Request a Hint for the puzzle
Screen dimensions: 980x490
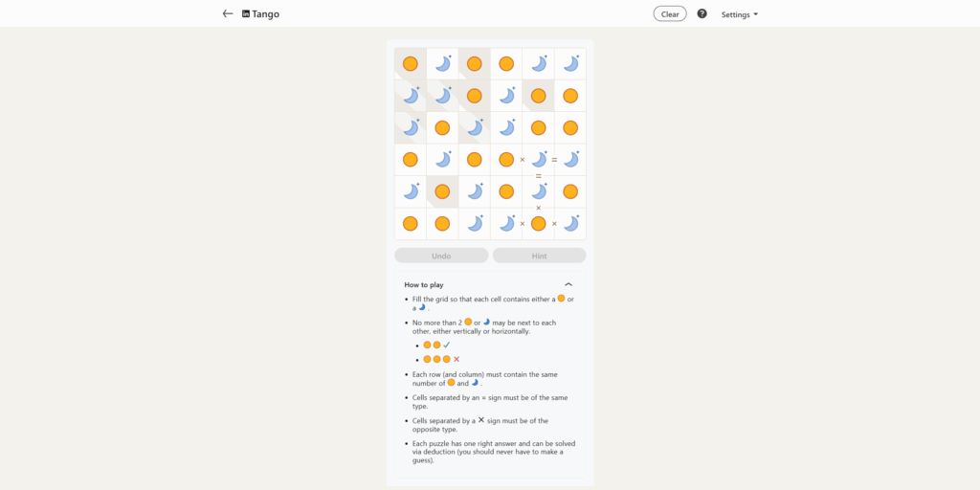pyautogui.click(x=539, y=256)
